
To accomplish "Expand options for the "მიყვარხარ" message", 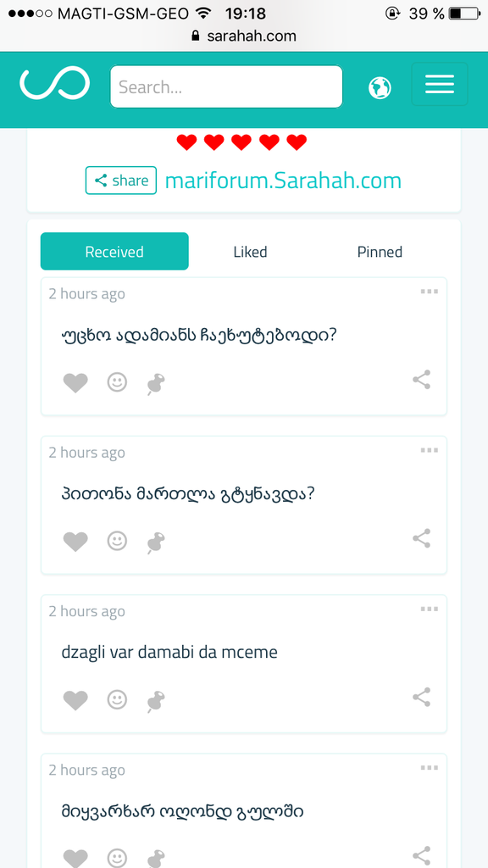I will (x=430, y=767).
